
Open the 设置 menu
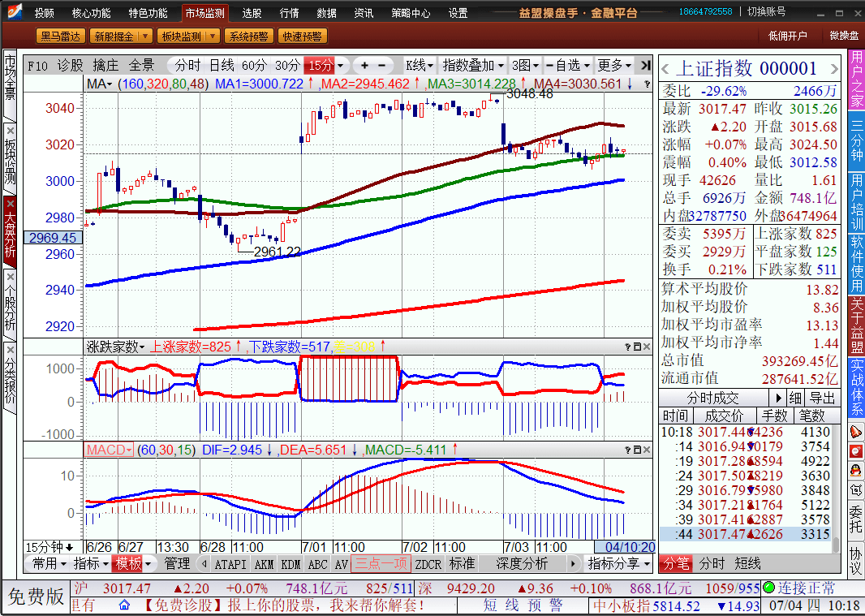pyautogui.click(x=458, y=13)
